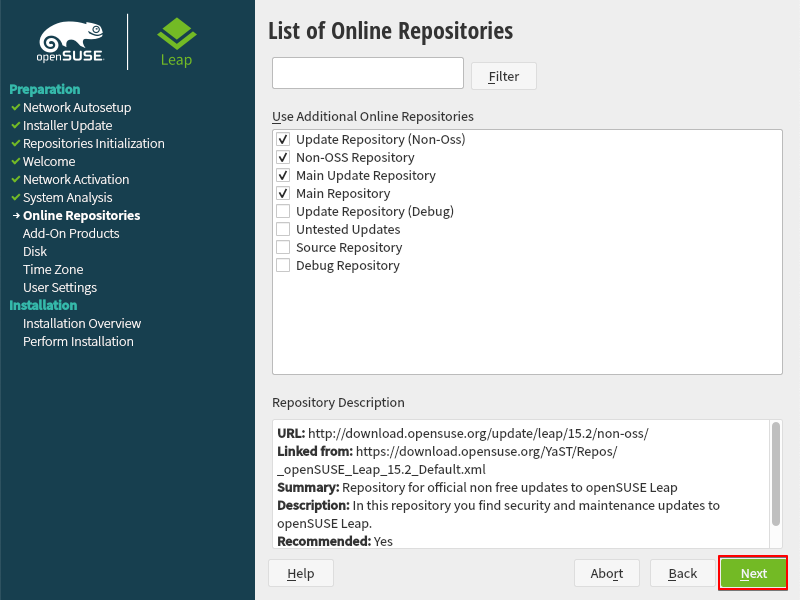The height and width of the screenshot is (600, 800).
Task: Select Welcome step in sidebar
Action: pyautogui.click(x=49, y=161)
